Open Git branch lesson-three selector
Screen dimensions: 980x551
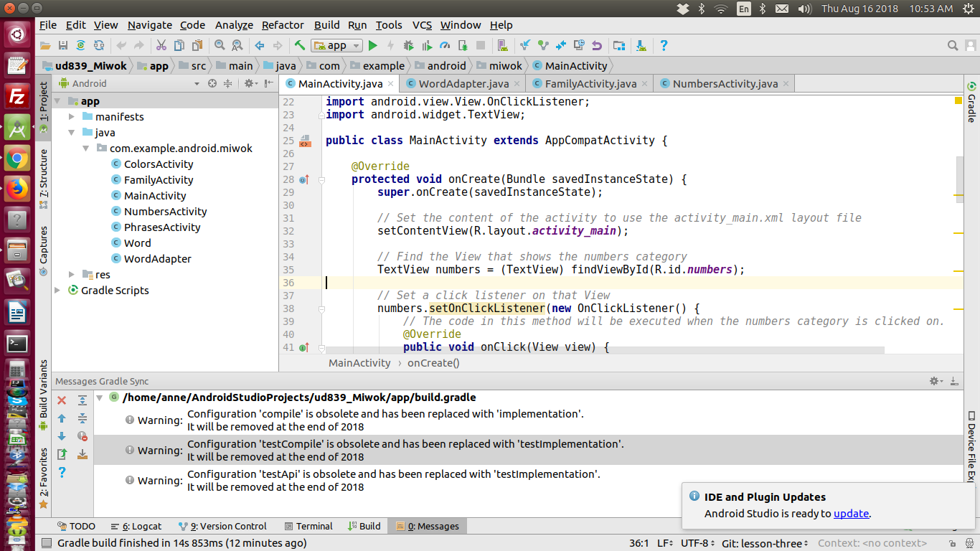[765, 544]
